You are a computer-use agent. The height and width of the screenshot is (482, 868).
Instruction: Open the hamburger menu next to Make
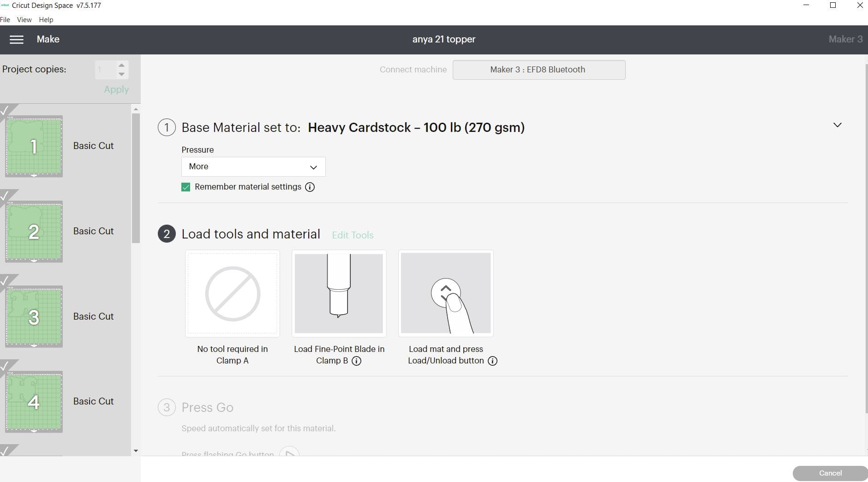click(x=17, y=40)
